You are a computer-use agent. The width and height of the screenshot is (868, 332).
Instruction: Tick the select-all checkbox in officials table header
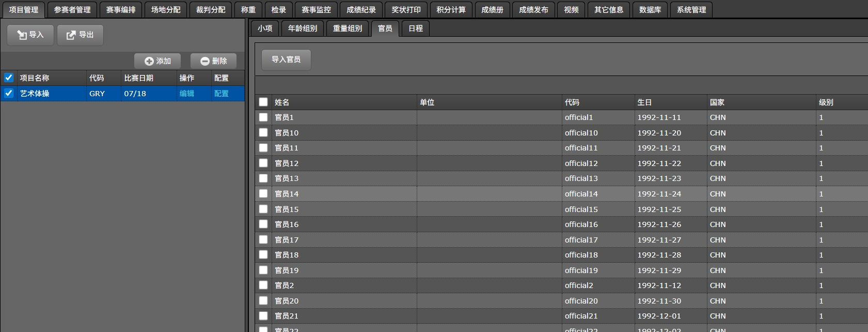coord(263,102)
